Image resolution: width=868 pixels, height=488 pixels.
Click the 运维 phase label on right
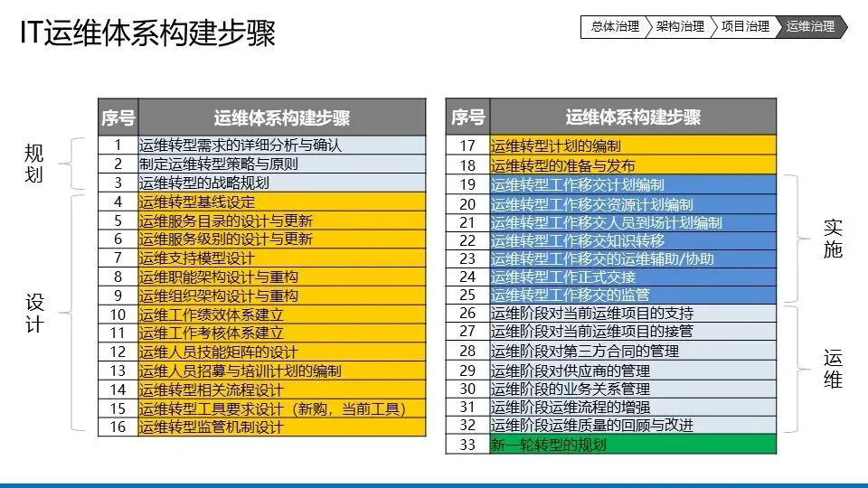tap(833, 369)
